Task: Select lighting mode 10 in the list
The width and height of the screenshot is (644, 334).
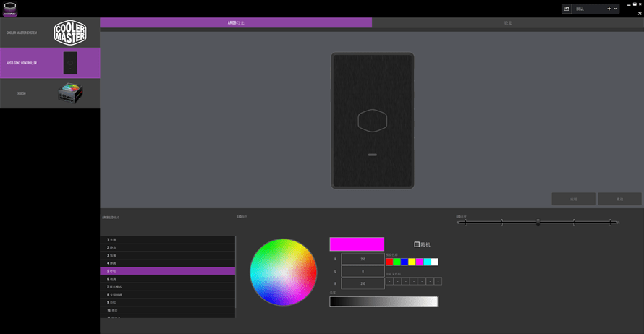Action: [168, 310]
